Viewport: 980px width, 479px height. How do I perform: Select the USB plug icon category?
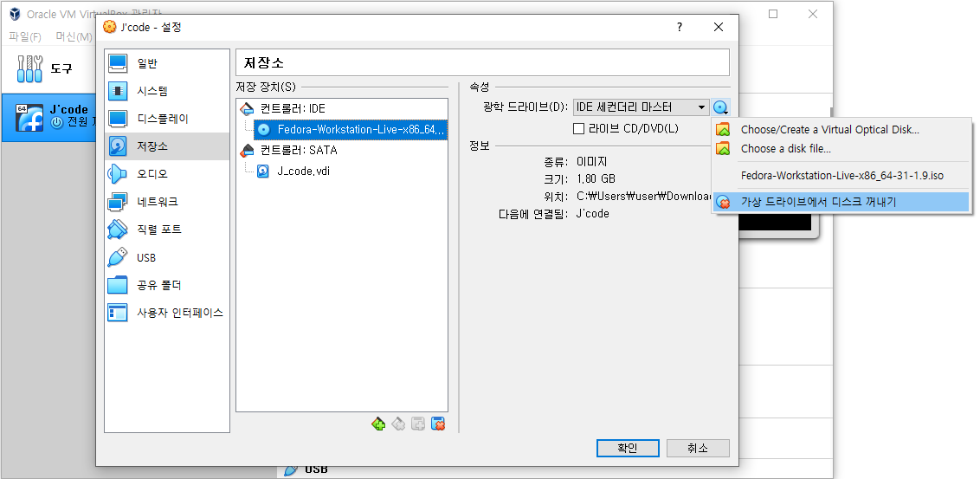point(118,257)
